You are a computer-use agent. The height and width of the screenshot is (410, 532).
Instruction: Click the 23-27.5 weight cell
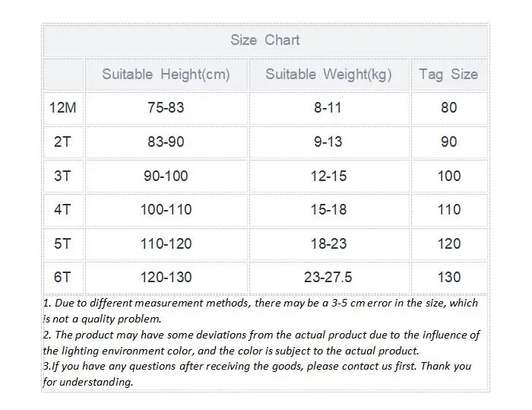328,277
